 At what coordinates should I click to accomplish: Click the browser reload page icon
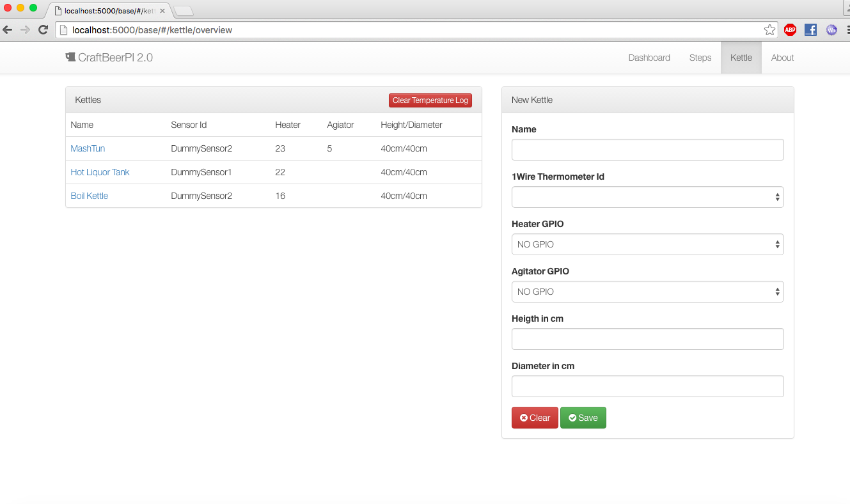[x=43, y=29]
